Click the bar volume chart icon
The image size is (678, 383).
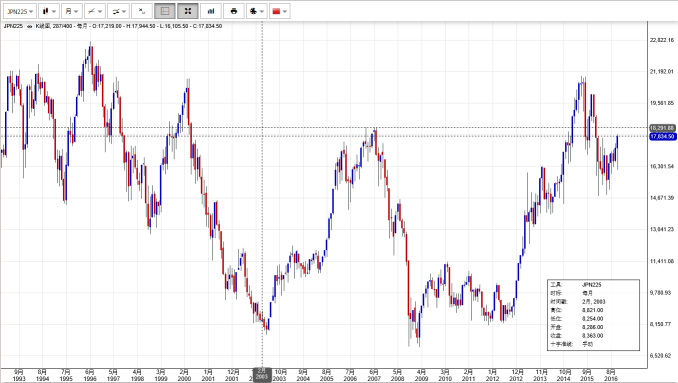211,11
